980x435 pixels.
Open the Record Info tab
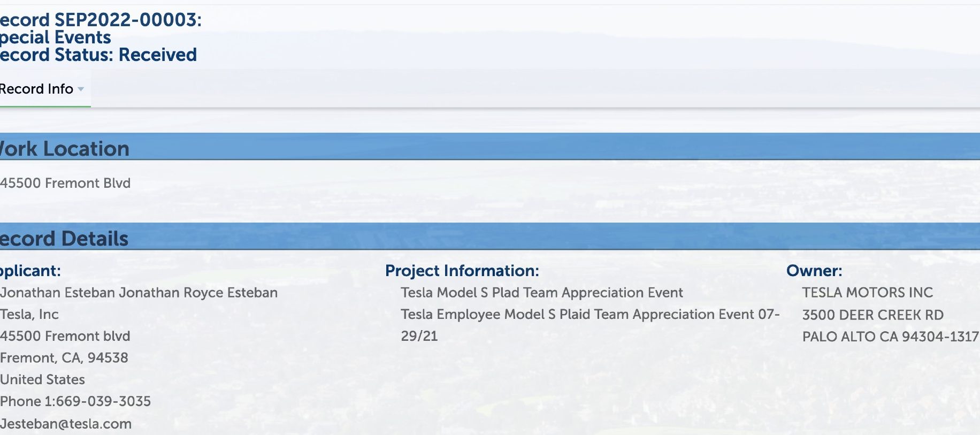37,89
